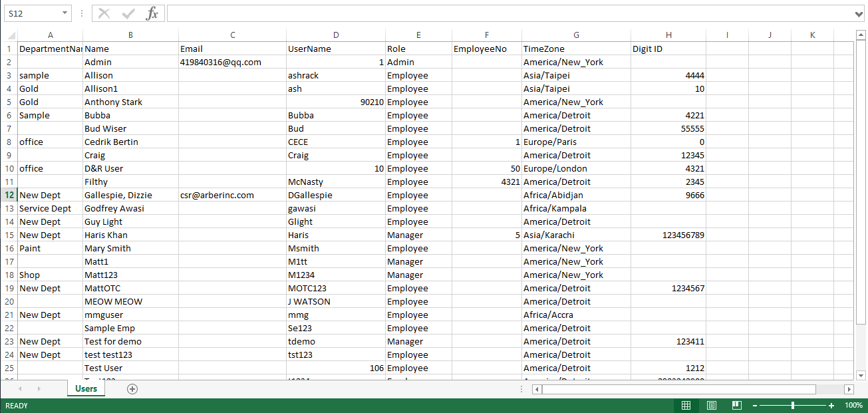868x413 pixels.
Task: Expand the formula bar with the chevron
Action: tap(860, 13)
